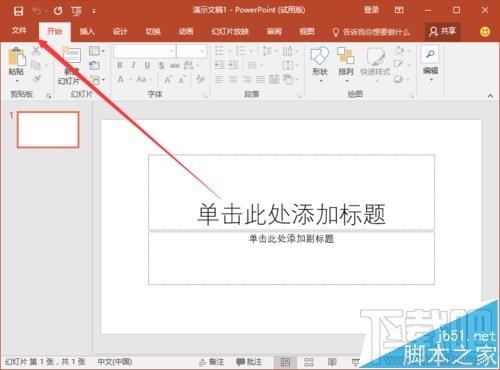Click Clear All Formatting icon
This screenshot has height=370, width=500.
(200, 79)
